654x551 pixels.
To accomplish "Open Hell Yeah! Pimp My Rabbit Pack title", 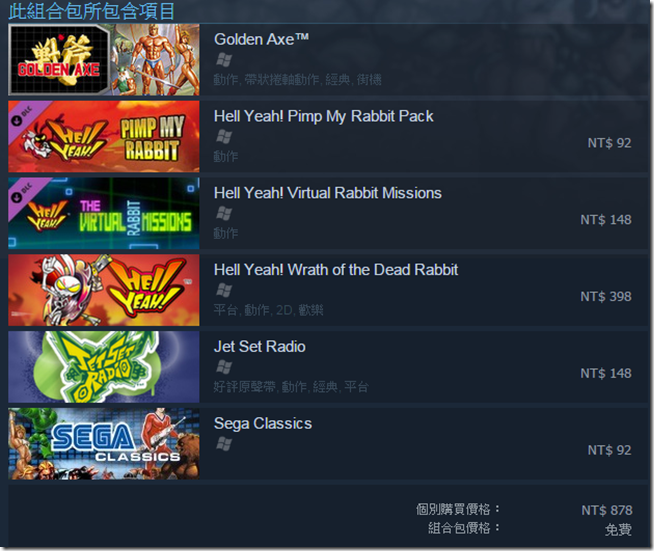I will 324,116.
